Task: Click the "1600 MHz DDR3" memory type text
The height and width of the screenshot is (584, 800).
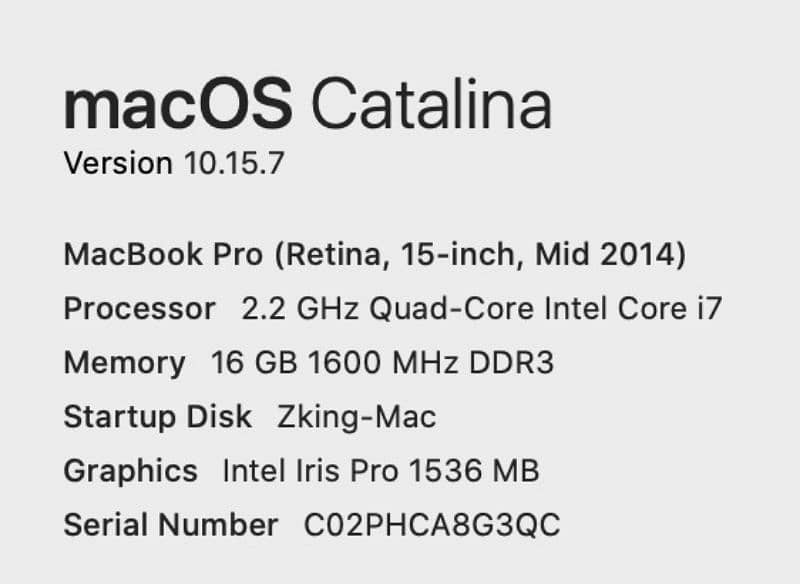Action: point(431,362)
